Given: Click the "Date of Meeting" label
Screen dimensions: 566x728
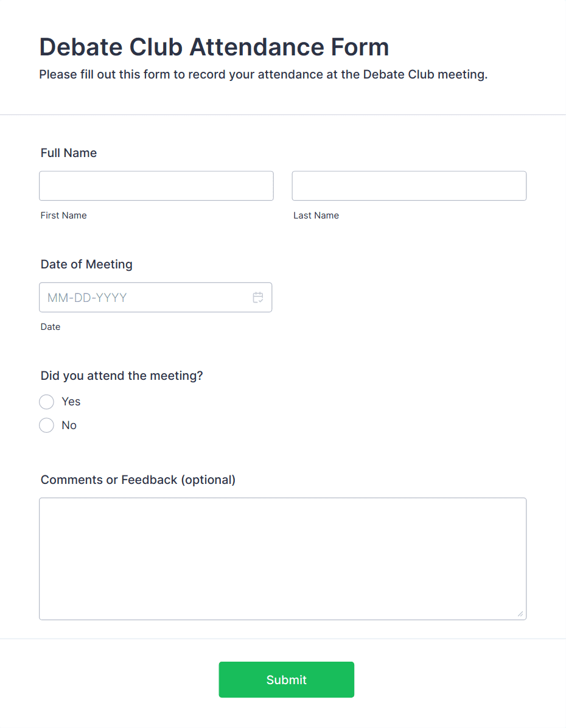Looking at the screenshot, I should coord(86,264).
